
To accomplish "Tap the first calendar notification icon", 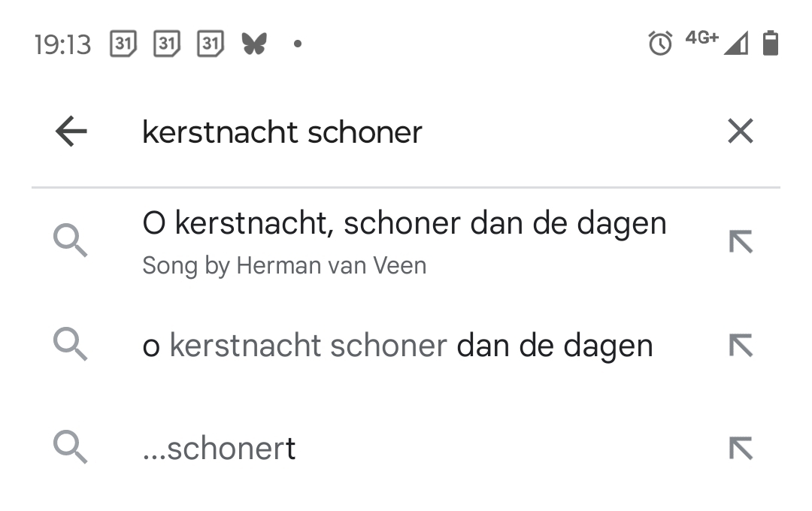I will pos(123,44).
